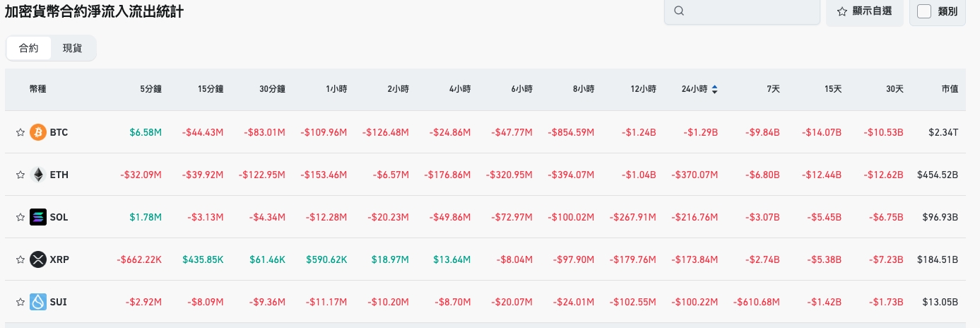
Task: Toggle the XRP favorite star
Action: click(20, 259)
